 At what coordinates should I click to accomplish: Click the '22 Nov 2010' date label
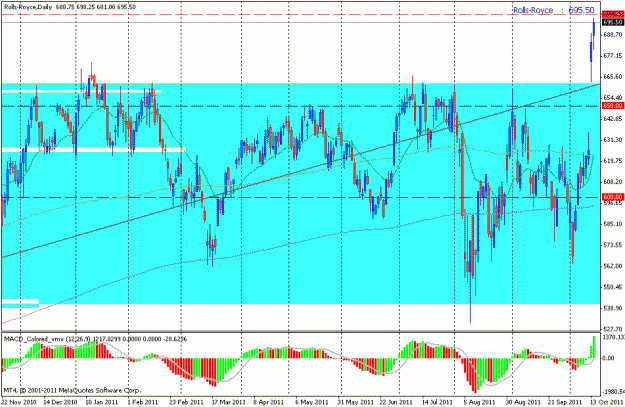(x=18, y=402)
